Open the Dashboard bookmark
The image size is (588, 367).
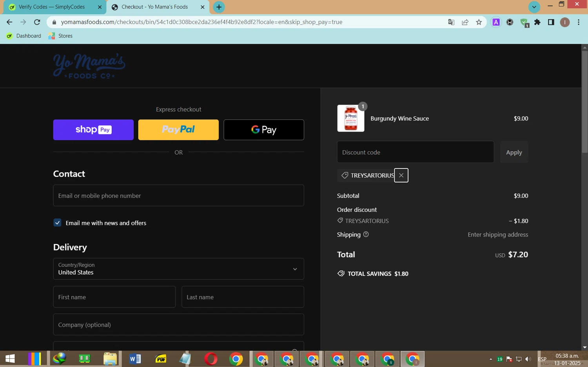tap(24, 36)
